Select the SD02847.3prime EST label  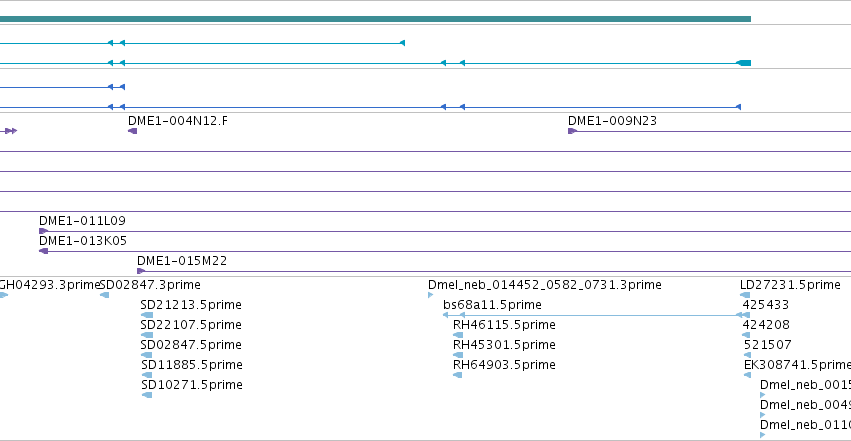pyautogui.click(x=150, y=285)
